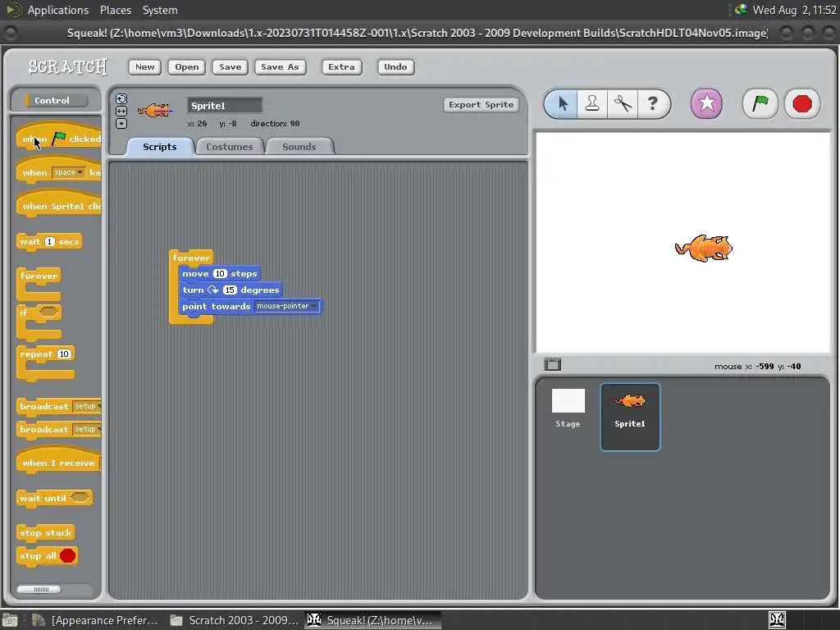
Task: Set rotation style to left-right flip icon
Action: pos(121,111)
